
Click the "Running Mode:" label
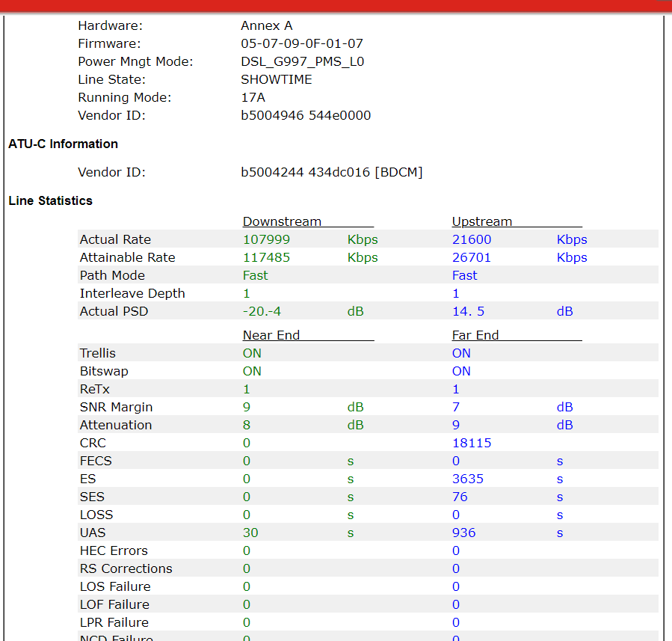[x=125, y=98]
